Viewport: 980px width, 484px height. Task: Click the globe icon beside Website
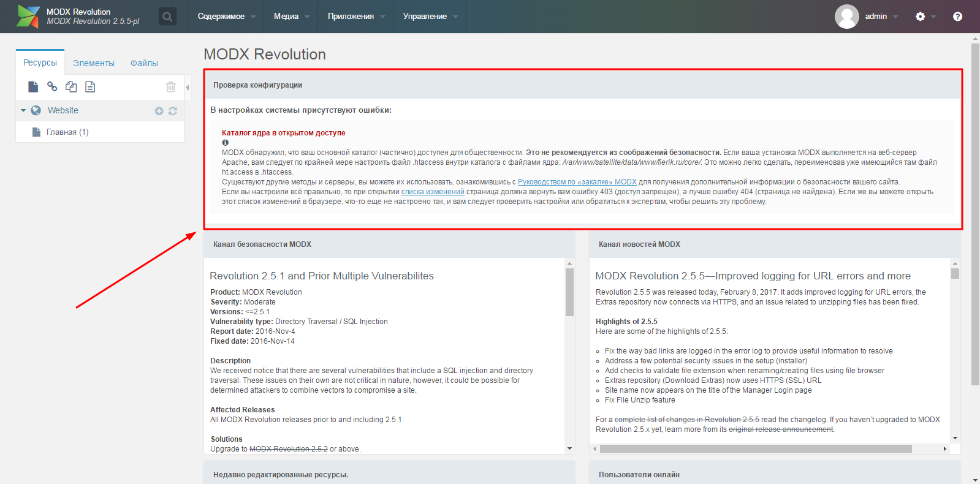tap(36, 110)
